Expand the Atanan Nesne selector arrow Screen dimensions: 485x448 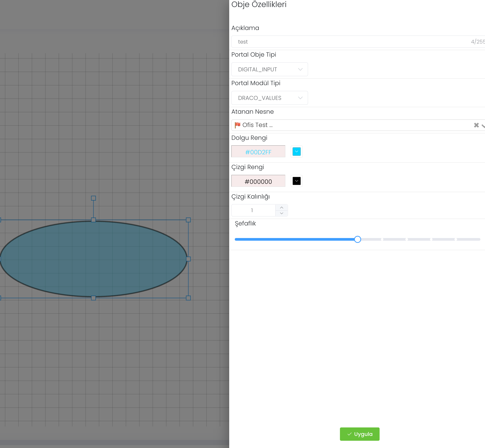pos(483,126)
